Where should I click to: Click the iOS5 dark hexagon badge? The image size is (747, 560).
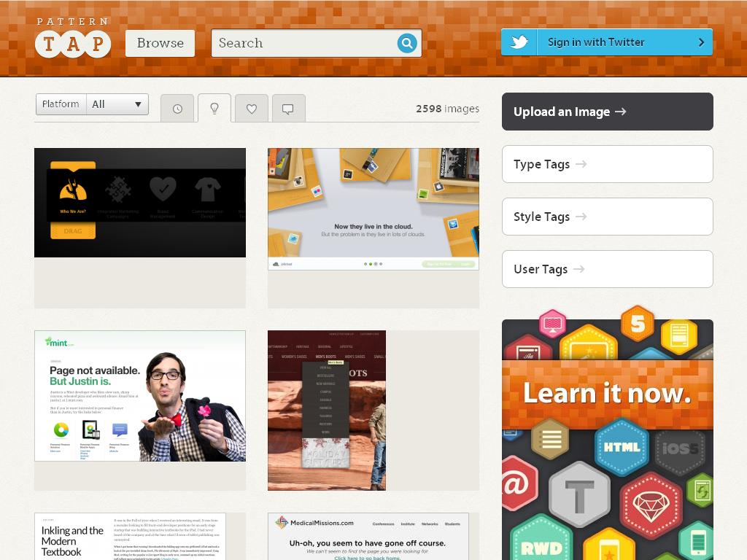tap(680, 448)
